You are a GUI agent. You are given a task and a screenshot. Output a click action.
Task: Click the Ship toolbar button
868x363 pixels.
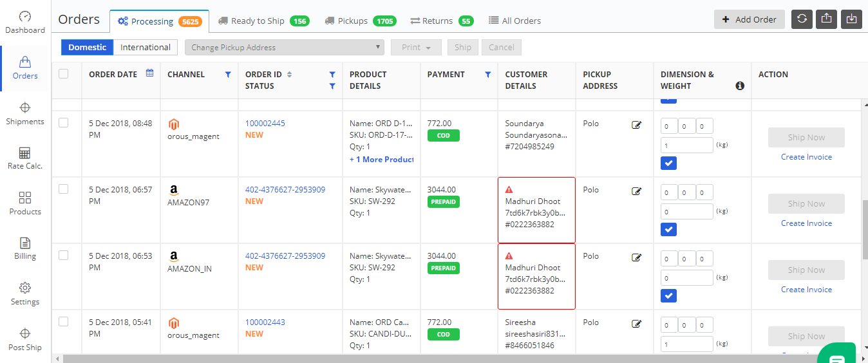coord(463,47)
